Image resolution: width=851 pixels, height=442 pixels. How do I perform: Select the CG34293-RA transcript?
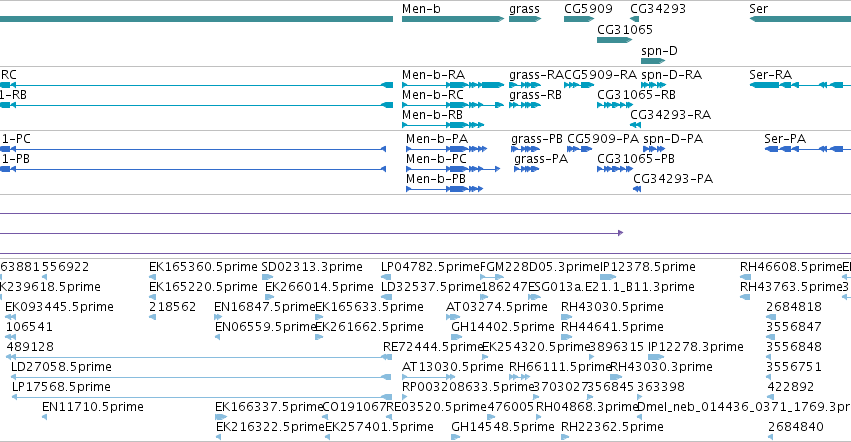coord(636,125)
